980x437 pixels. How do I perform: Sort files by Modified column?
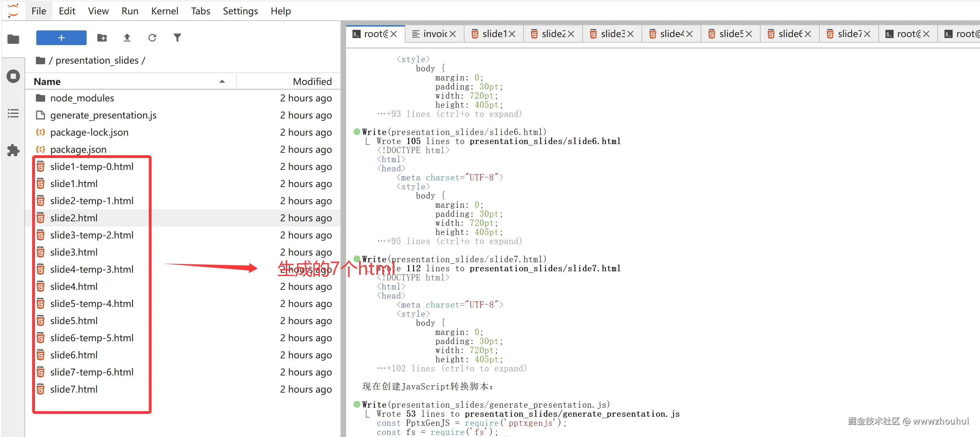[x=312, y=81]
